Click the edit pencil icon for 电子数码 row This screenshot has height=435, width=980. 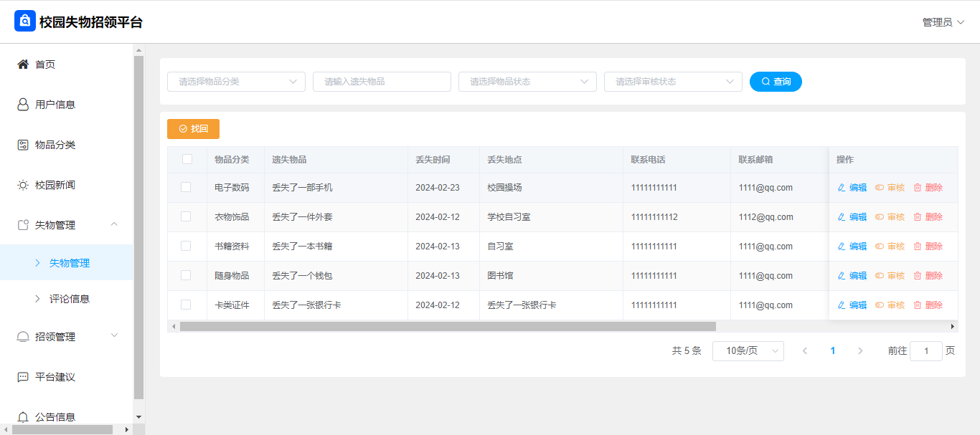pos(842,188)
